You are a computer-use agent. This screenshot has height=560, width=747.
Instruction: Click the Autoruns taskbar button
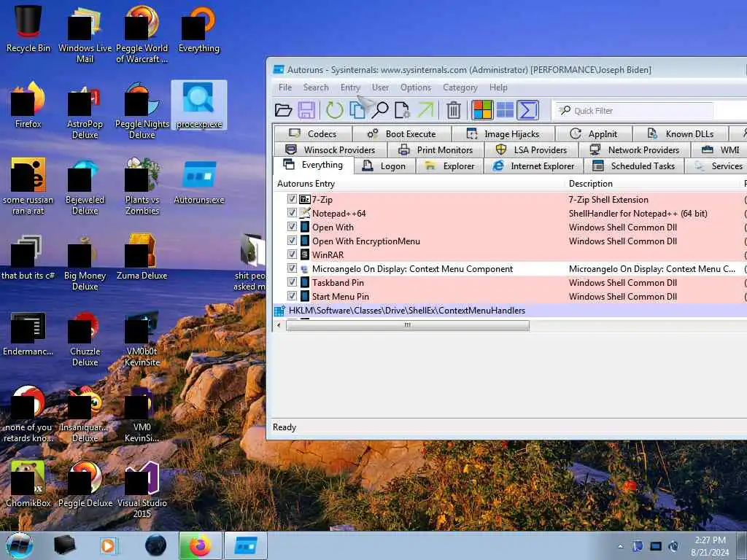pos(245,545)
